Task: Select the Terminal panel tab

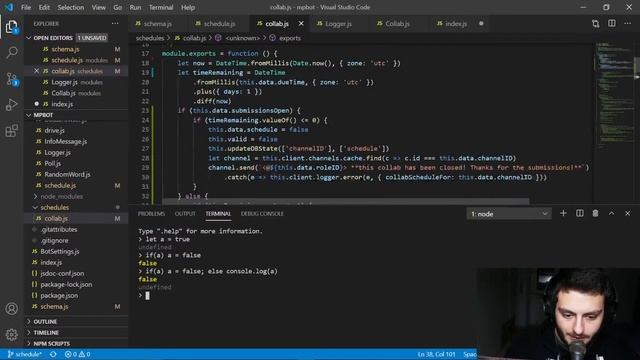Action: pos(218,214)
